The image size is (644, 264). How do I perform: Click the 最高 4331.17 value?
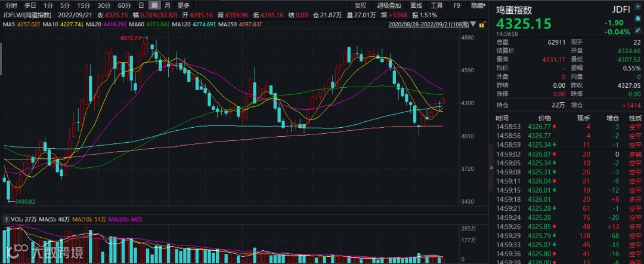554,60
